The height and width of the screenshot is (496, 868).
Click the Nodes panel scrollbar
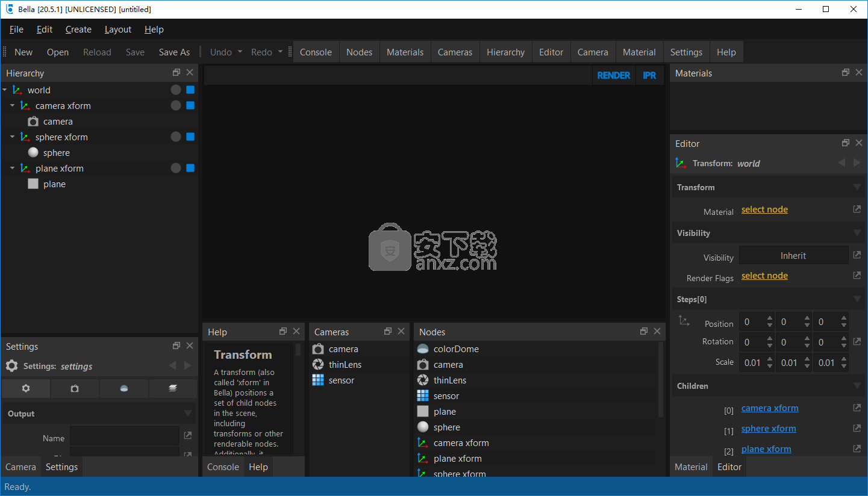pyautogui.click(x=661, y=380)
